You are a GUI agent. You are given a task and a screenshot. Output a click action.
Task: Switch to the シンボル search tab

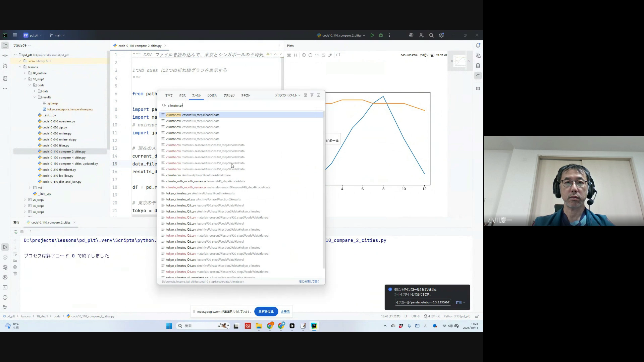pyautogui.click(x=212, y=96)
